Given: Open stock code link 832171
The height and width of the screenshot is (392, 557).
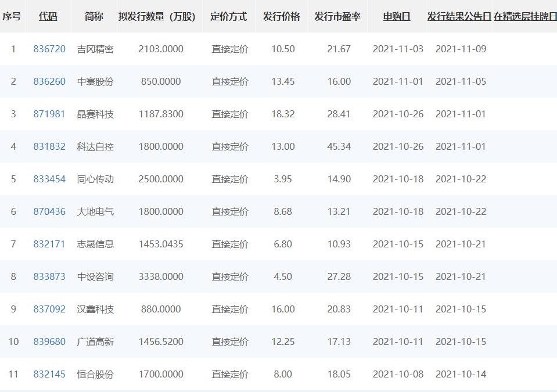Looking at the screenshot, I should click(49, 244).
